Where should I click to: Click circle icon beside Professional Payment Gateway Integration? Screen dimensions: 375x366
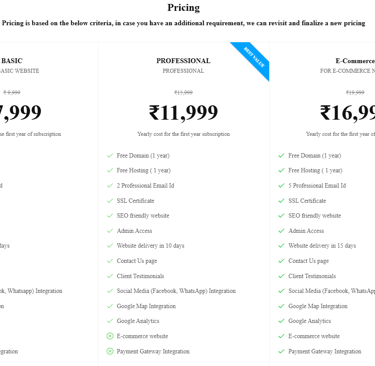[x=110, y=351]
